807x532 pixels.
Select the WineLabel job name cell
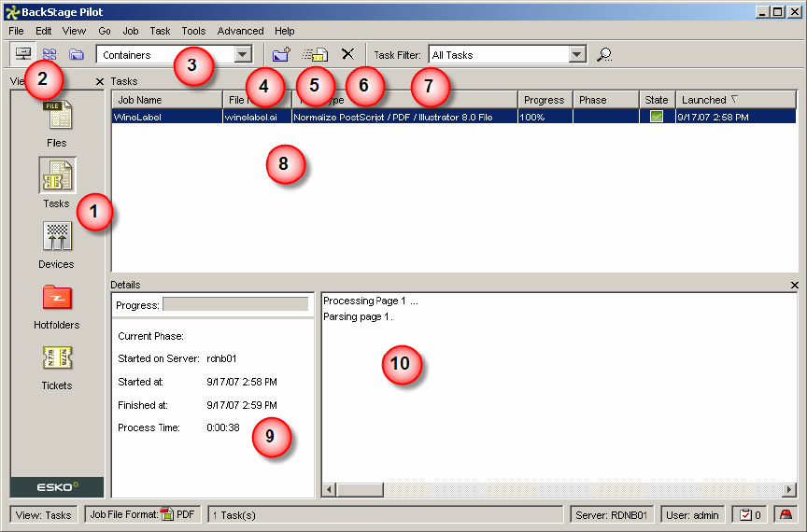pos(167,117)
